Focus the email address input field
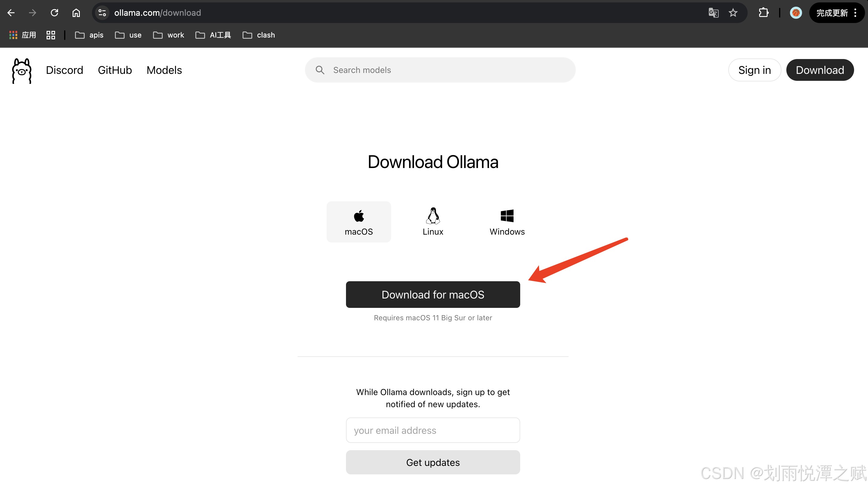Screen dimensions: 868x488 (433, 430)
